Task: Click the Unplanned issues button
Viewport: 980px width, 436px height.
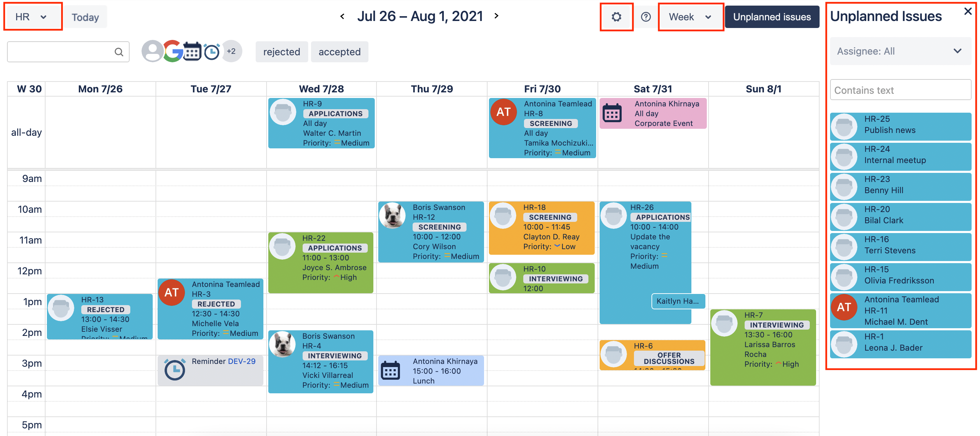Action: pyautogui.click(x=772, y=17)
